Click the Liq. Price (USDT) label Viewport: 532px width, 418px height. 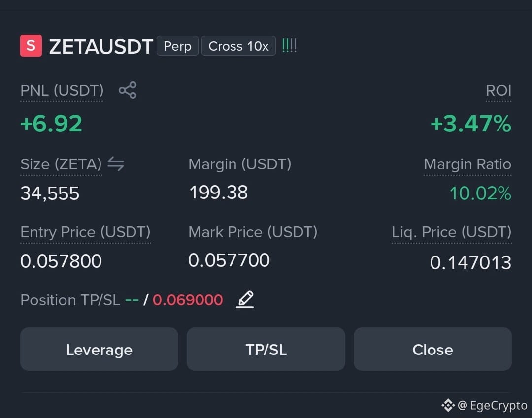click(x=452, y=232)
